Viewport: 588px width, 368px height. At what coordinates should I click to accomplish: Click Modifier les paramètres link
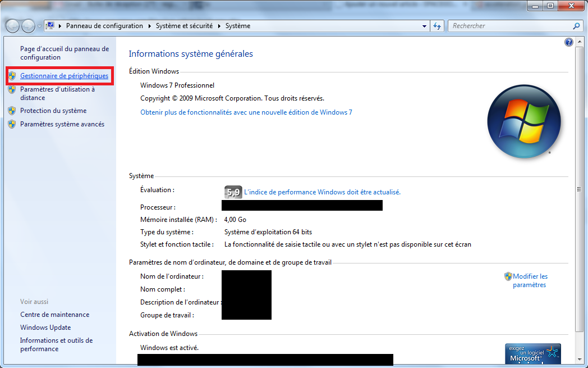pos(530,280)
